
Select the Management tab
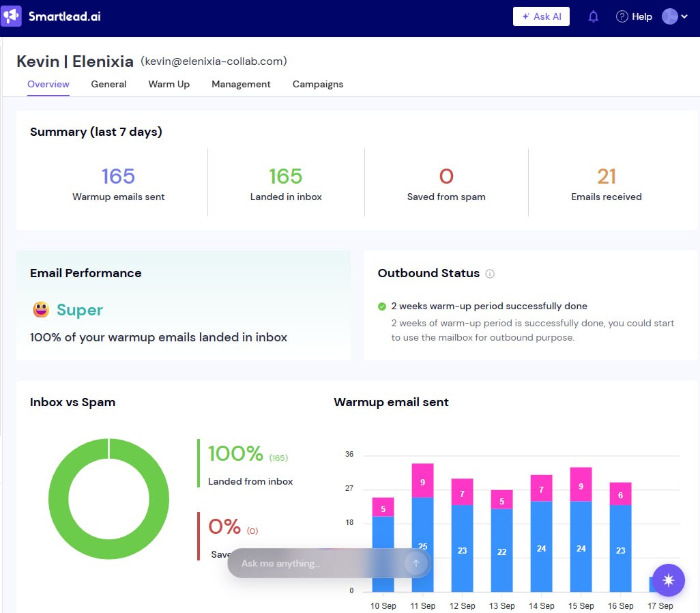(x=241, y=84)
